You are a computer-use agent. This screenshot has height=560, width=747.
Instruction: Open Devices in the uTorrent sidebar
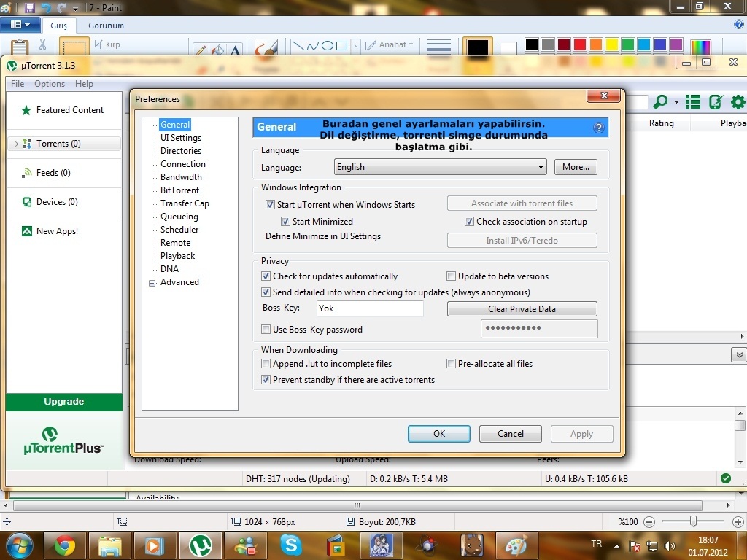[50, 202]
